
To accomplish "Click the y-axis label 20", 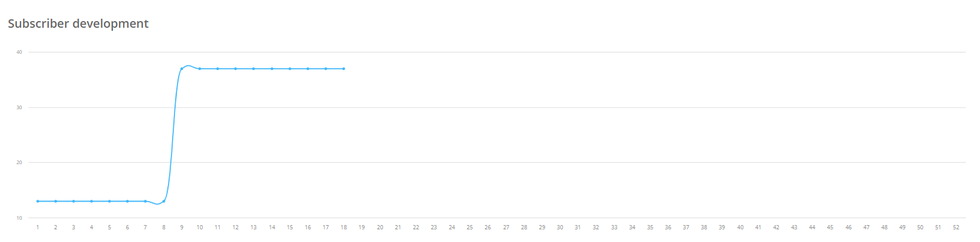I will 19,163.
